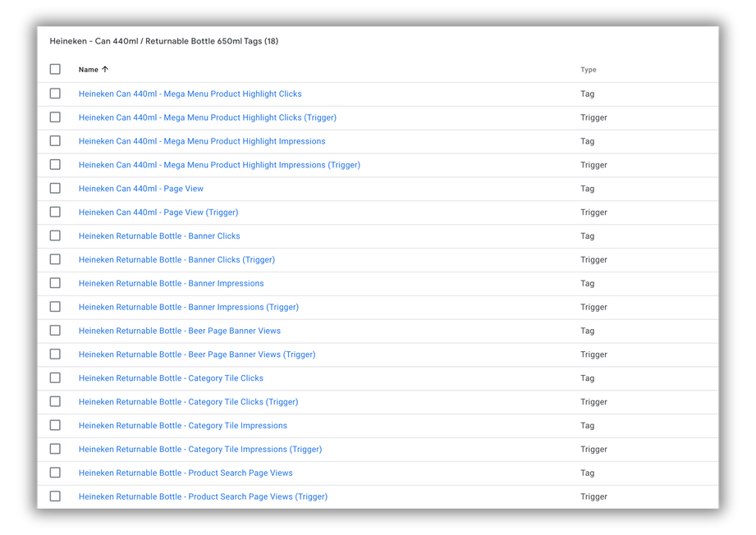The height and width of the screenshot is (535, 756).
Task: Open Returnable Bottle - Banner Impressions tag link
Action: 172,283
